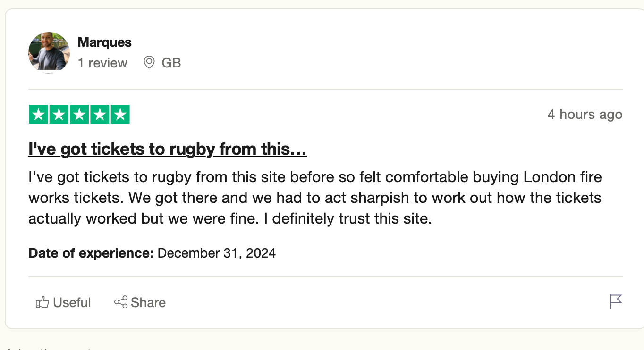Open the "I've got tickets to rugby" review title
The image size is (644, 350).
(x=168, y=149)
